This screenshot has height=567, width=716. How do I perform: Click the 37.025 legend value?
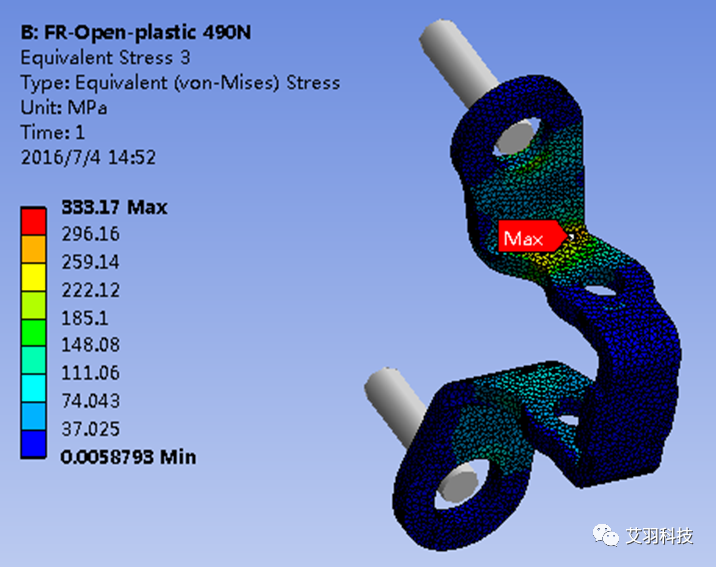[x=90, y=429]
